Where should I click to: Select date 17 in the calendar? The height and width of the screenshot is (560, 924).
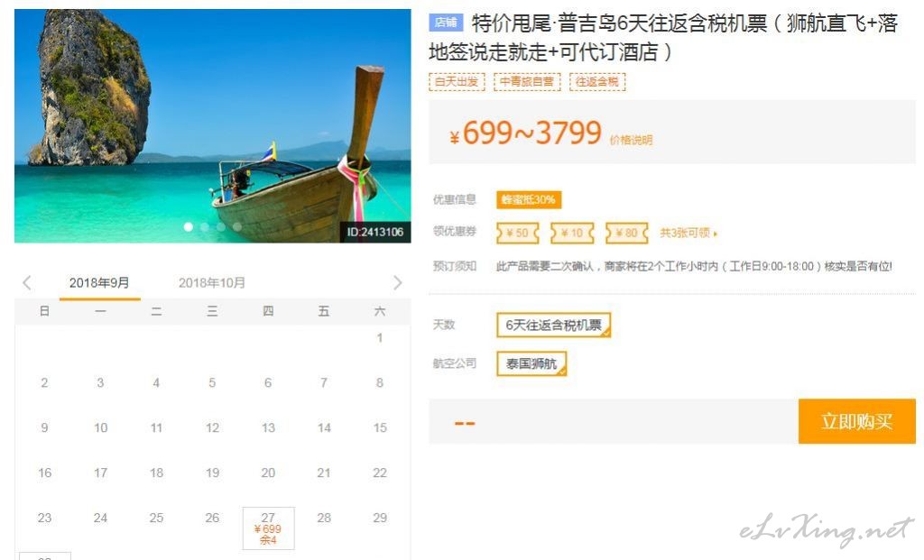[100, 473]
